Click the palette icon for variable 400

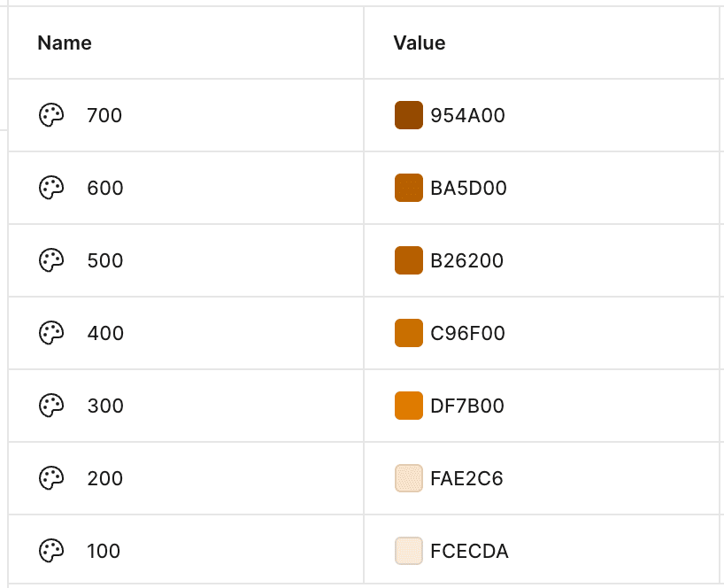(x=51, y=333)
